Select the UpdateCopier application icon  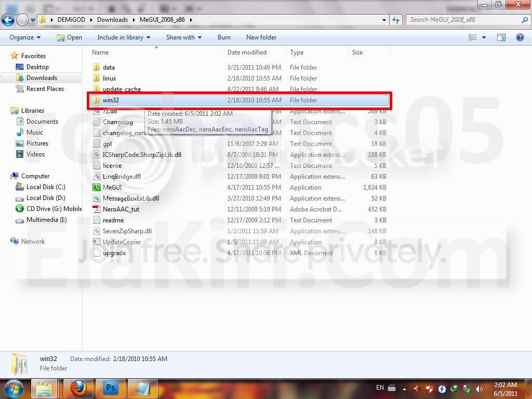click(96, 242)
